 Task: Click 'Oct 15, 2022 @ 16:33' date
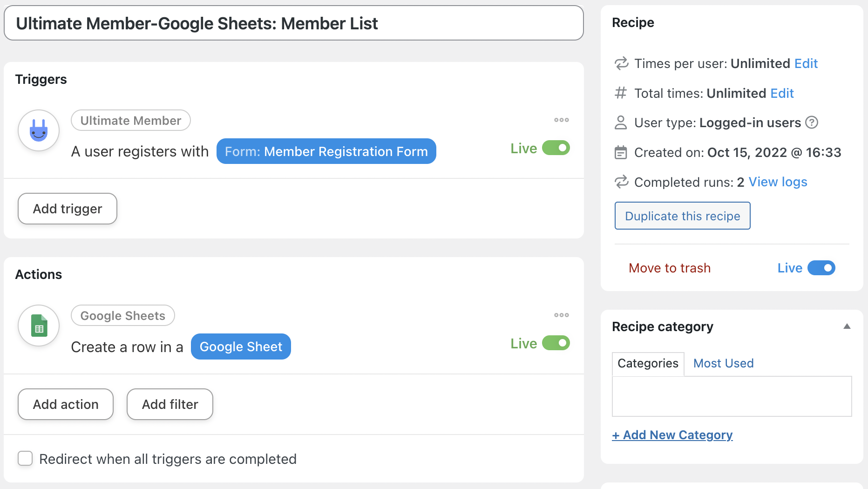coord(774,152)
